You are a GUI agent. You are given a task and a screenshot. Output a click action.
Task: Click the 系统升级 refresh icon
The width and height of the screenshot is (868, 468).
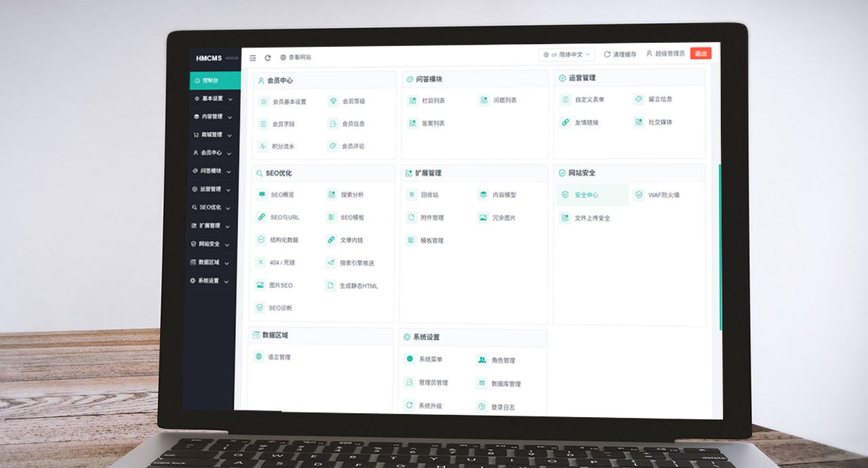coord(409,405)
